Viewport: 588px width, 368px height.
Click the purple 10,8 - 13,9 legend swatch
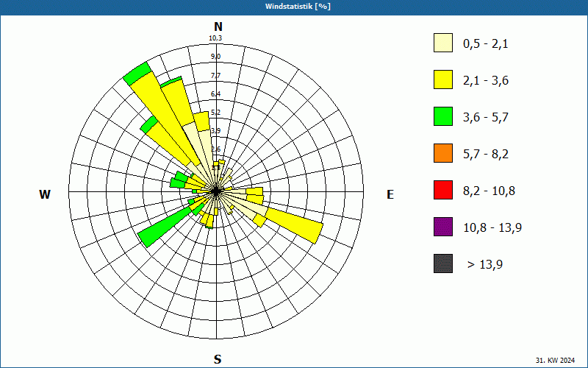[x=443, y=227]
